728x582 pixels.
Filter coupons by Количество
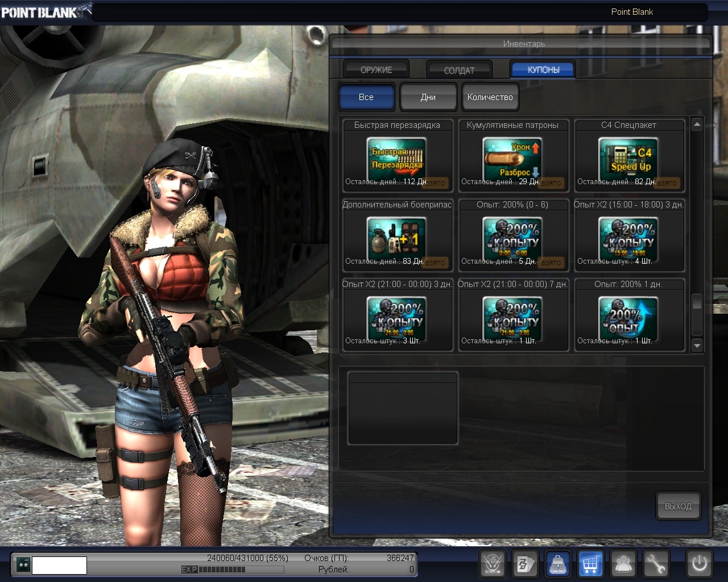click(490, 97)
